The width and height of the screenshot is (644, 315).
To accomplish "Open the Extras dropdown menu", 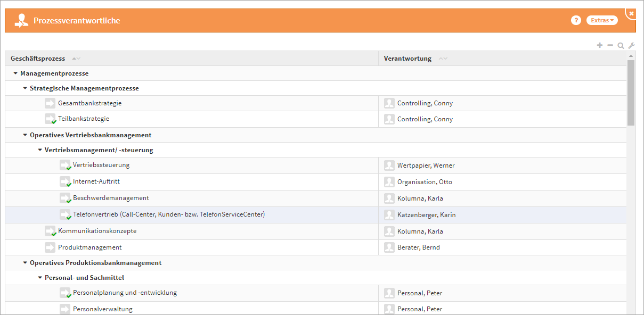I will pyautogui.click(x=602, y=20).
